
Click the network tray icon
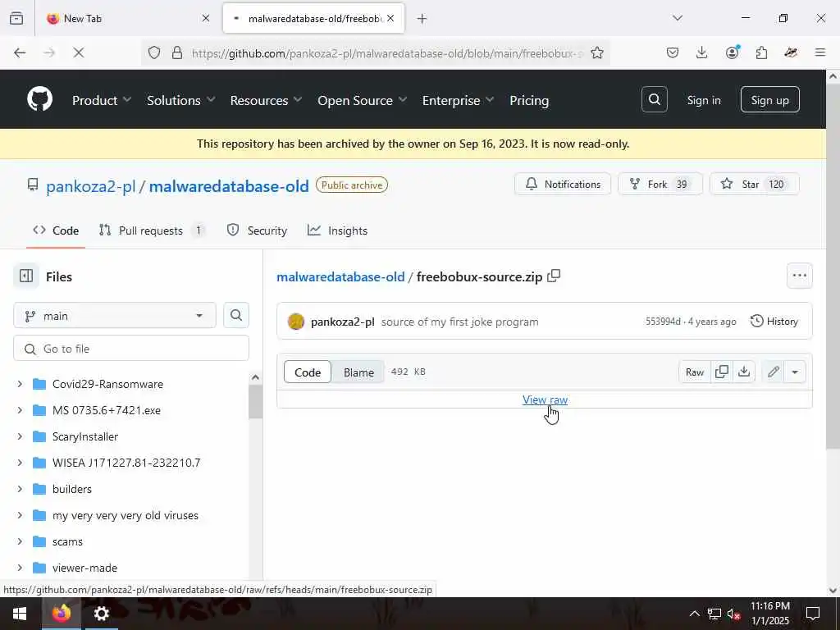[714, 614]
